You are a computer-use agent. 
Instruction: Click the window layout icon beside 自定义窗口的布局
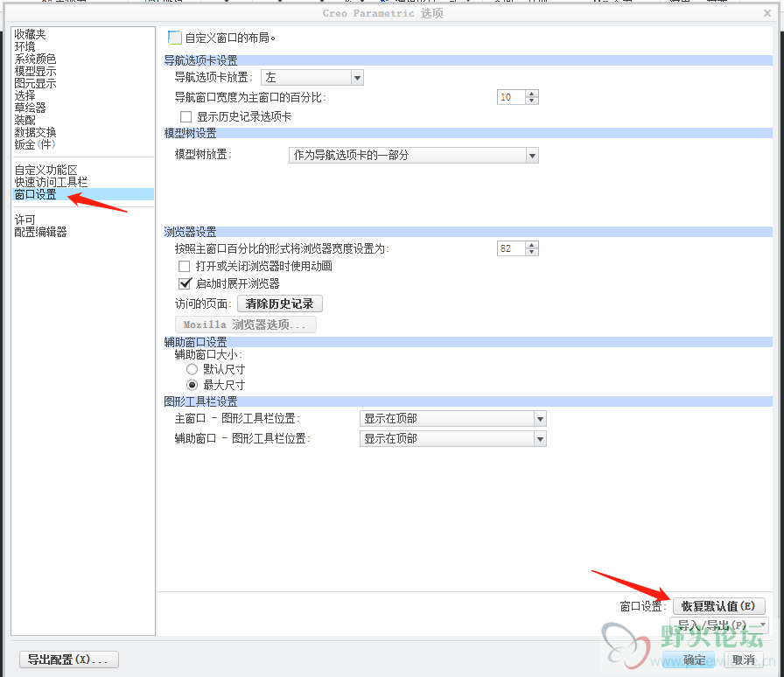(x=174, y=38)
